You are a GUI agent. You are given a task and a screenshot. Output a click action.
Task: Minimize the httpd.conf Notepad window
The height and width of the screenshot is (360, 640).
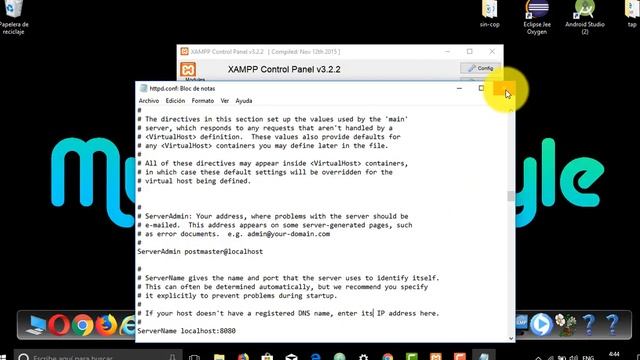click(459, 88)
